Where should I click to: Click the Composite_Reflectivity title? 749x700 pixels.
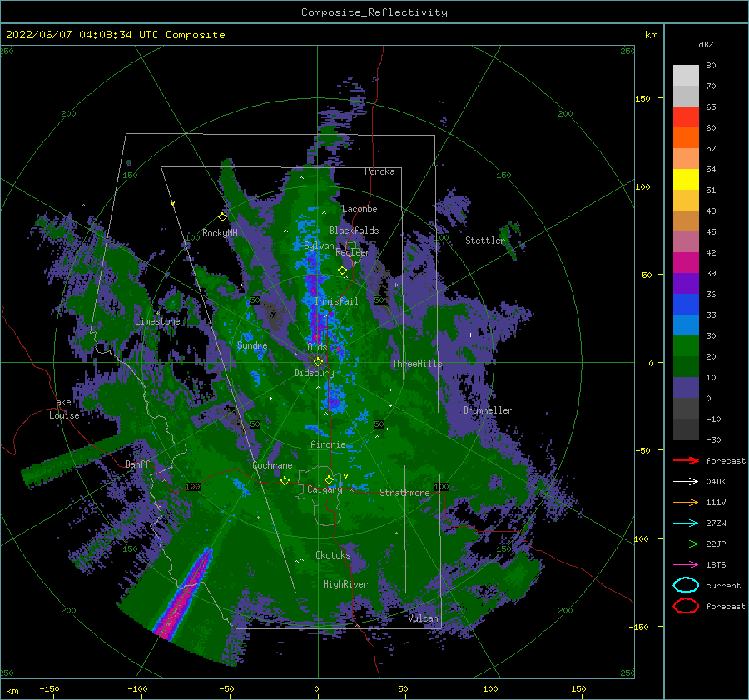click(x=374, y=12)
